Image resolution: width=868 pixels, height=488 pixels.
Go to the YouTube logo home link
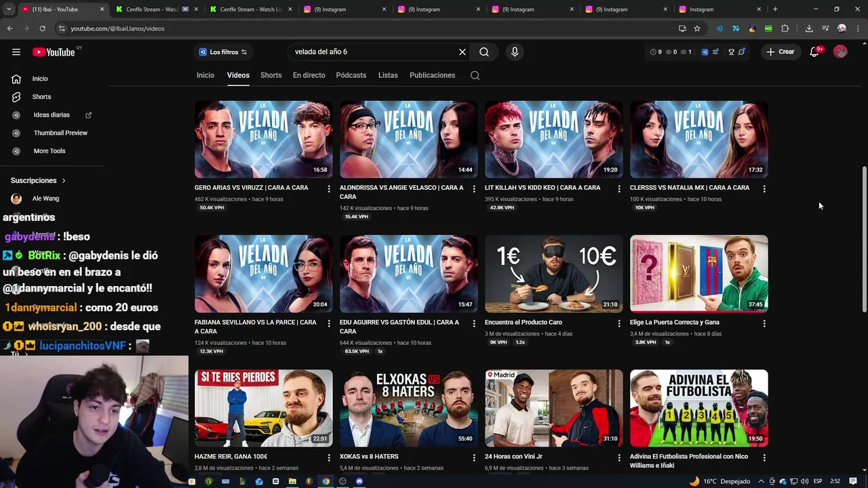54,52
